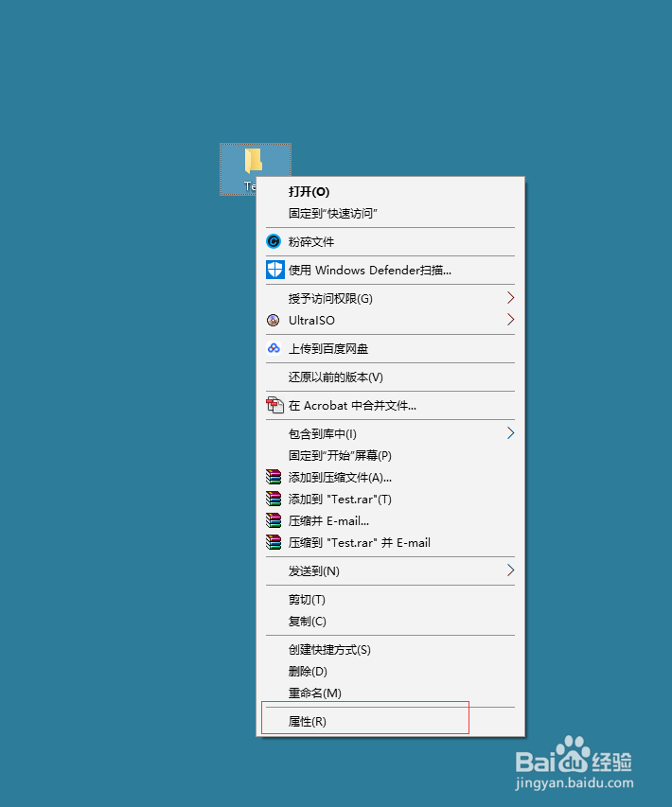The image size is (672, 807).
Task: Click the Baidu Netdisk upload icon
Action: (x=274, y=348)
